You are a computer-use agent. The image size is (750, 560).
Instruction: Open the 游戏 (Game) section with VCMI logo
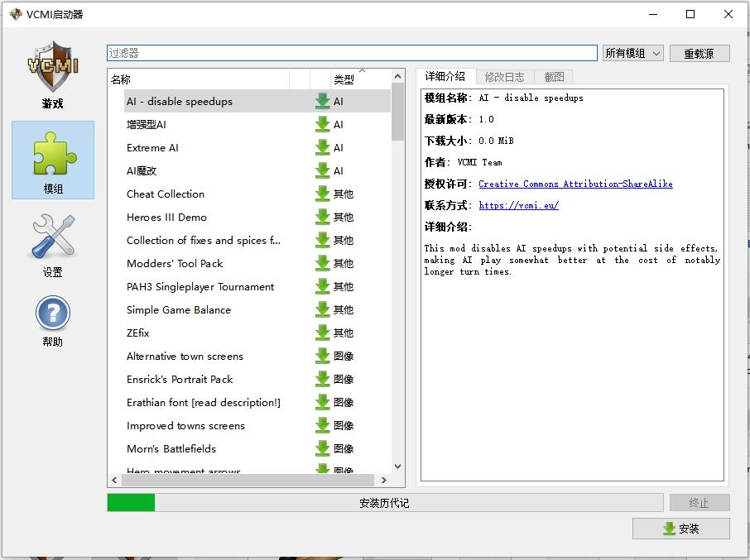tap(52, 76)
